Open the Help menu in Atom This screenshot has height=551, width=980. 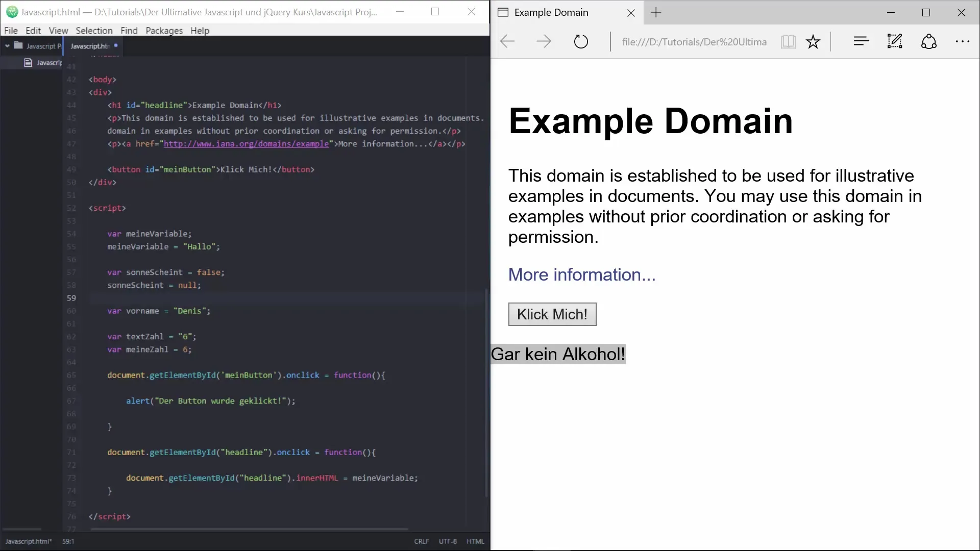[200, 31]
